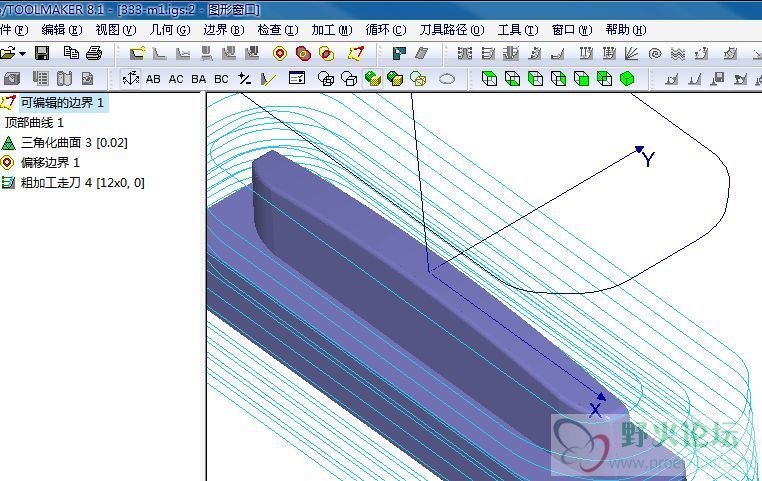762x481 pixels.
Task: Open the 几何(G) menu
Action: [x=170, y=30]
